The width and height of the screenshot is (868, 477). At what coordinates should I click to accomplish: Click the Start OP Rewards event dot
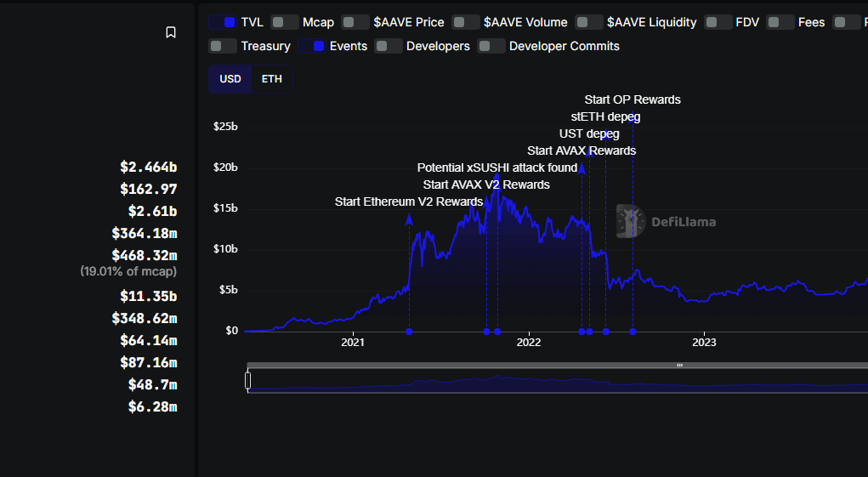633,332
